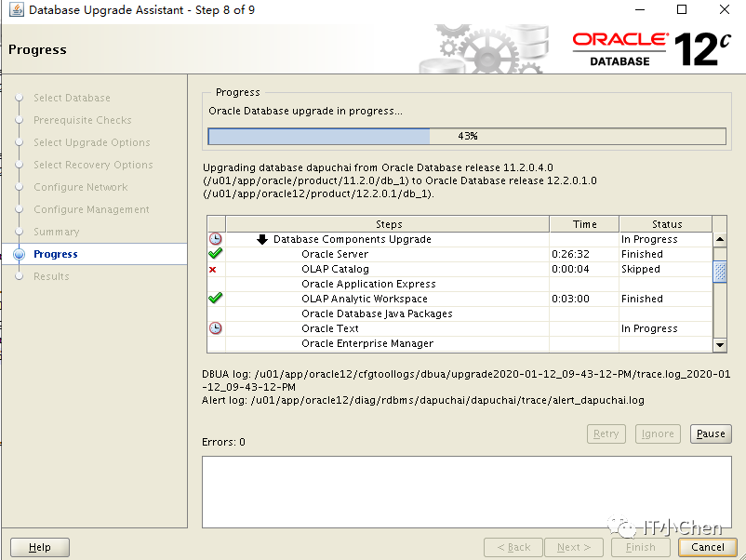
Task: Click the steps table scrollbar thumb
Action: (x=720, y=272)
